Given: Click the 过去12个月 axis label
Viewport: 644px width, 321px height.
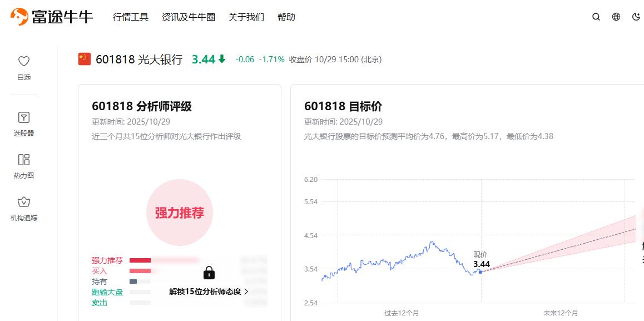Looking at the screenshot, I should coord(402,313).
